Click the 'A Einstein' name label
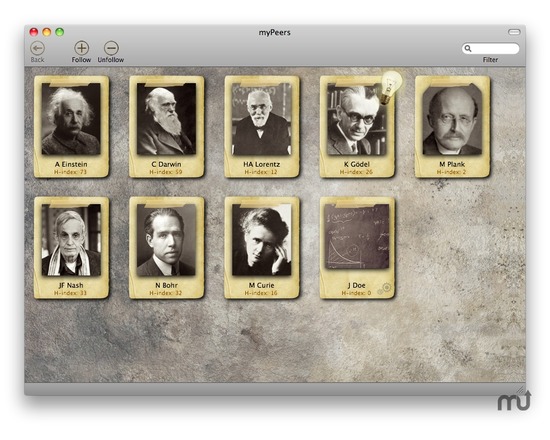 click(x=71, y=164)
